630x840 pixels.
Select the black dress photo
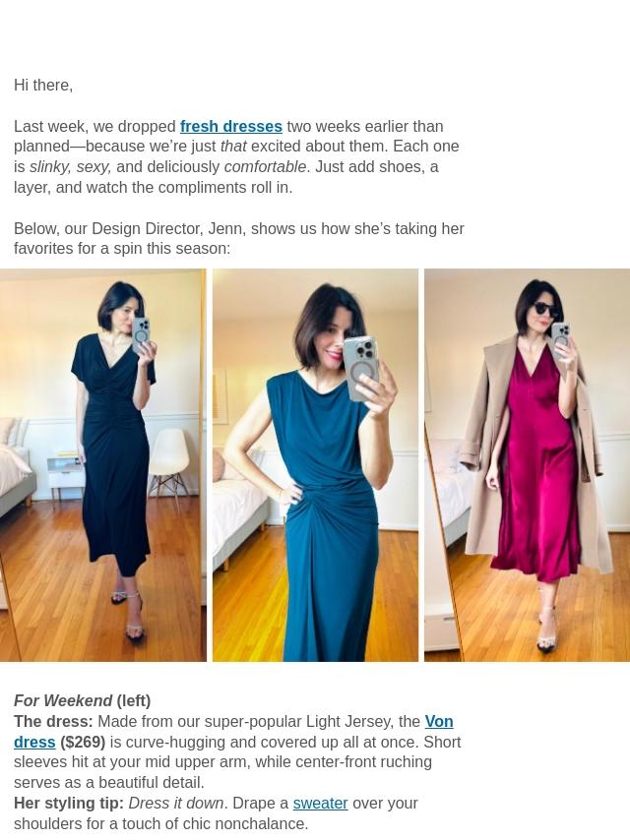103,465
